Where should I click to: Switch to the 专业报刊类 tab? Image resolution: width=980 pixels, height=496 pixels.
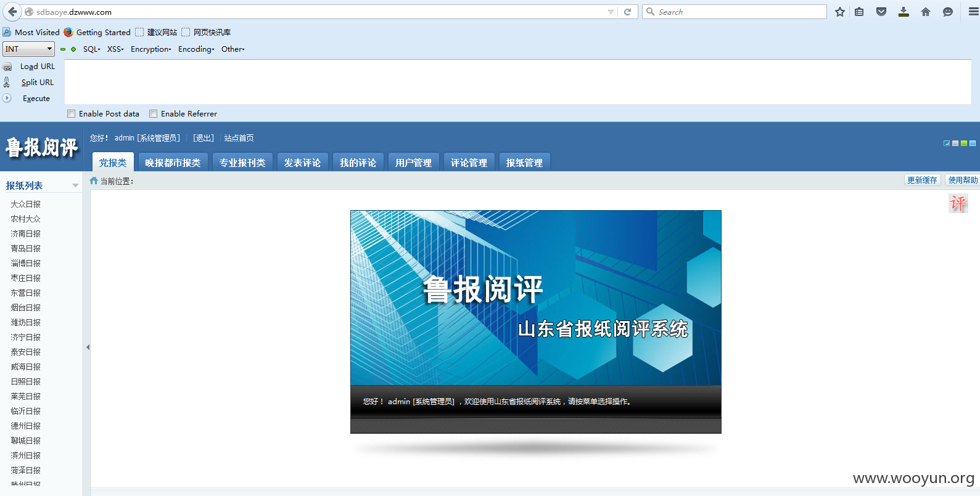tap(242, 163)
